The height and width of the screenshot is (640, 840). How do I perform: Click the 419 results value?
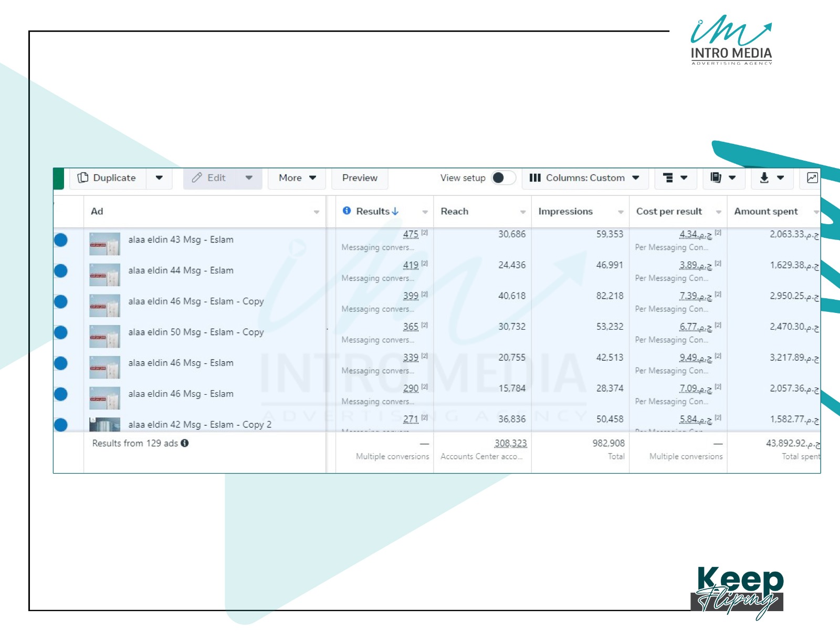(x=411, y=265)
